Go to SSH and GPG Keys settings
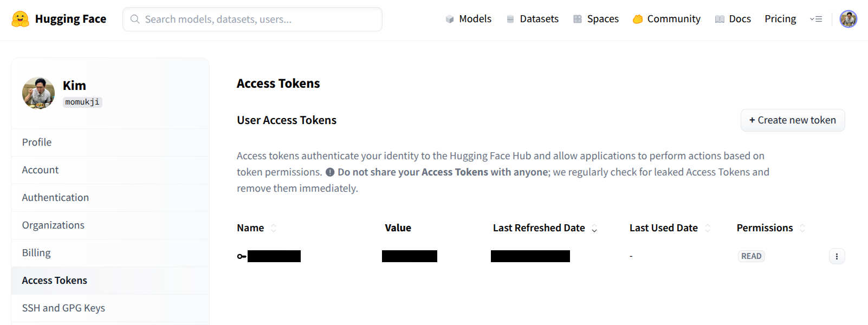Screen dimensions: 868x325 click(x=63, y=308)
